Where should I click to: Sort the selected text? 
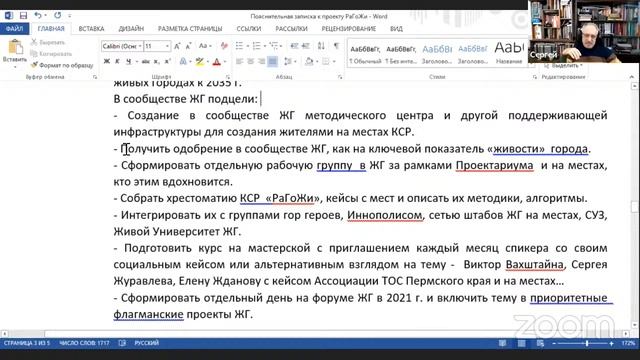click(x=322, y=46)
